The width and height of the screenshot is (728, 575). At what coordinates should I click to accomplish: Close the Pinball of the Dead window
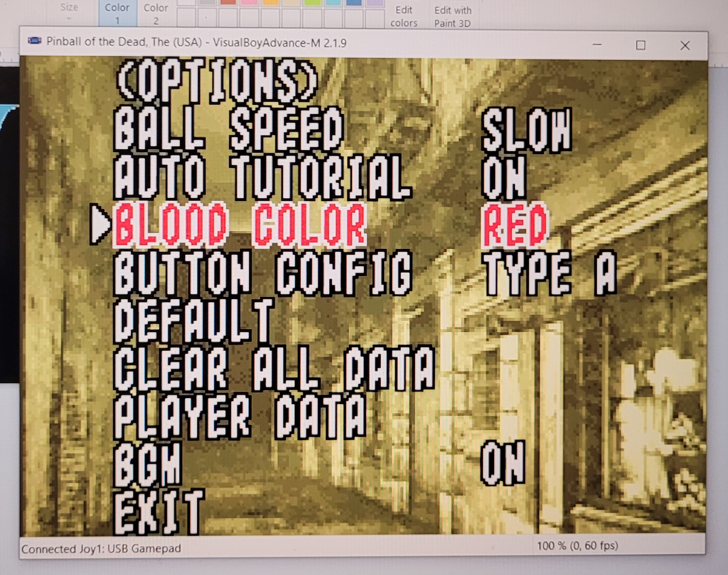click(685, 45)
